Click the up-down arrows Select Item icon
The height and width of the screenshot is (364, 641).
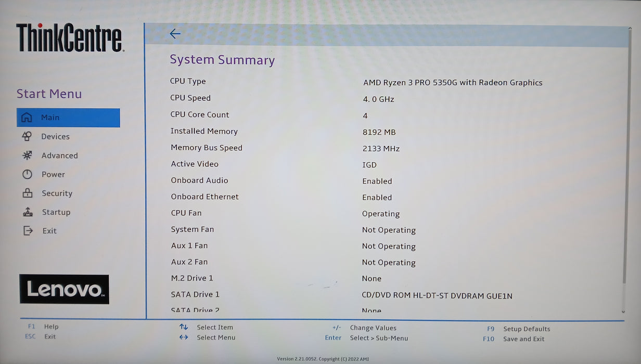pyautogui.click(x=183, y=327)
